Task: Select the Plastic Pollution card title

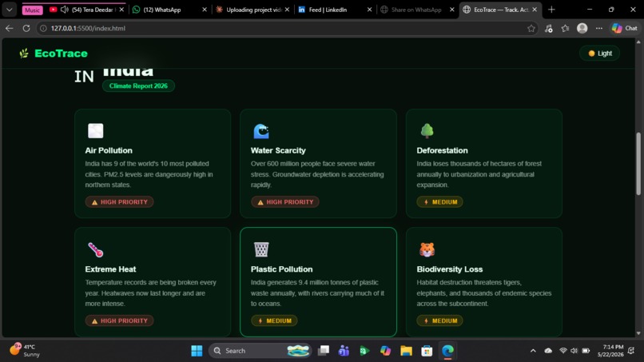Action: 282,269
